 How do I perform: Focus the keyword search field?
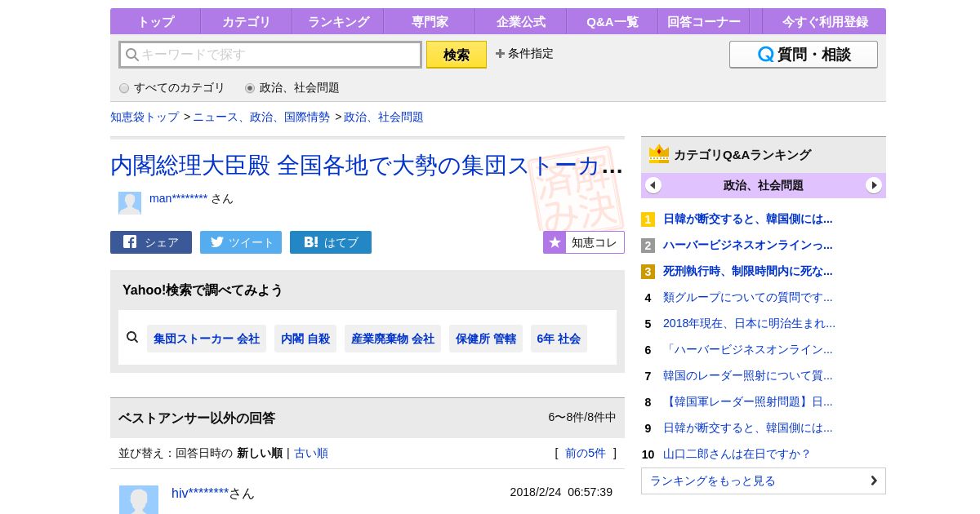270,55
